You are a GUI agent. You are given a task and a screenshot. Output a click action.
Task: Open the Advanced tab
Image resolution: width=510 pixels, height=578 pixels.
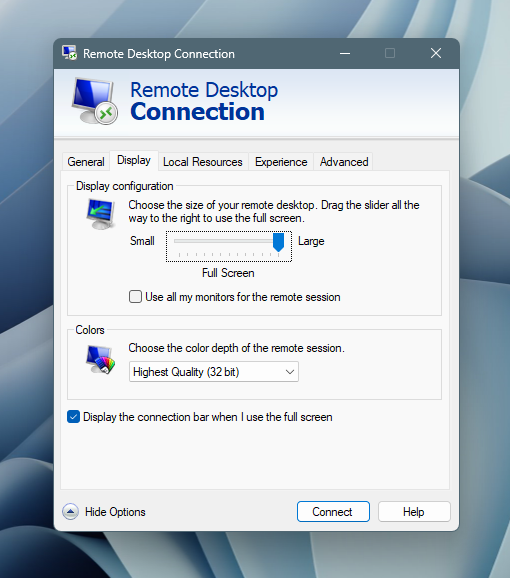[344, 162]
